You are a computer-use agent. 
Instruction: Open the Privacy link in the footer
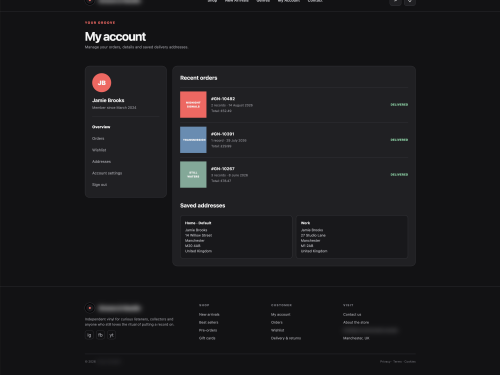pyautogui.click(x=385, y=362)
